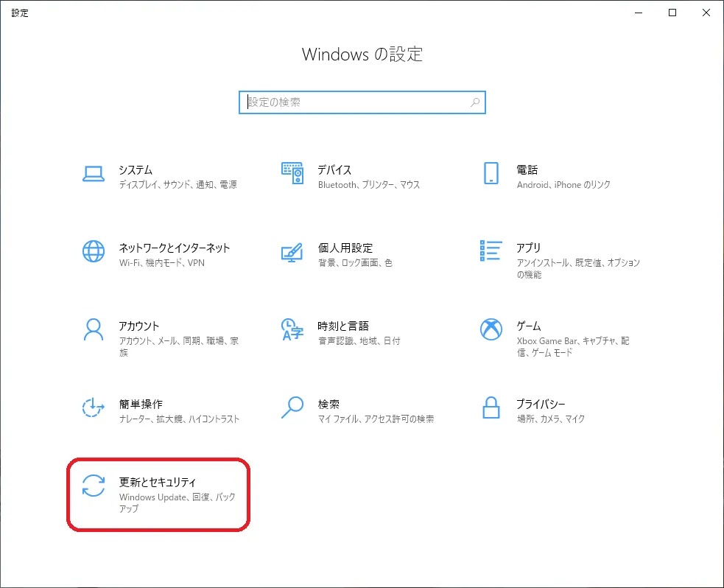Open ネットワークとインターネット settings title
The width and height of the screenshot is (724, 588).
(x=174, y=248)
